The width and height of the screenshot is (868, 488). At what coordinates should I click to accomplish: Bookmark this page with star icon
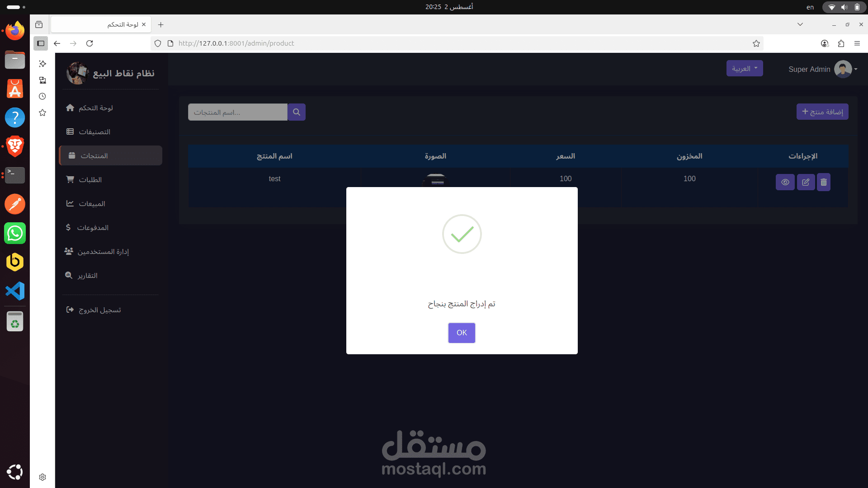[756, 43]
